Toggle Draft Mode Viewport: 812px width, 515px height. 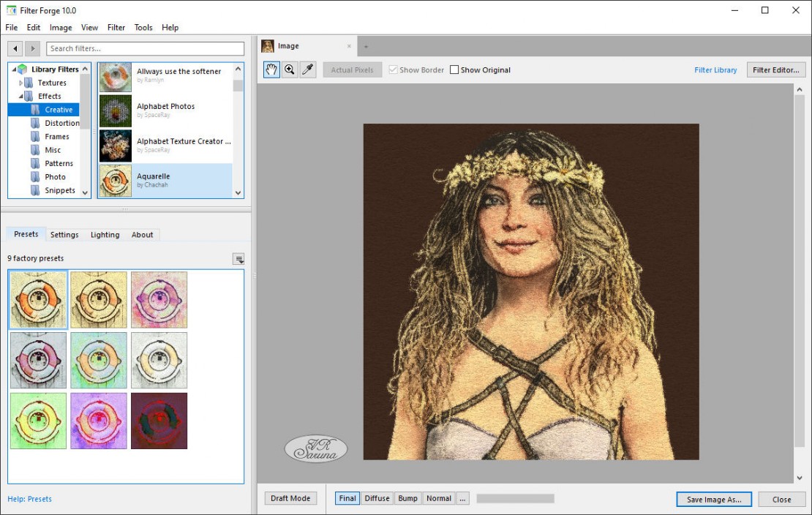(x=290, y=498)
